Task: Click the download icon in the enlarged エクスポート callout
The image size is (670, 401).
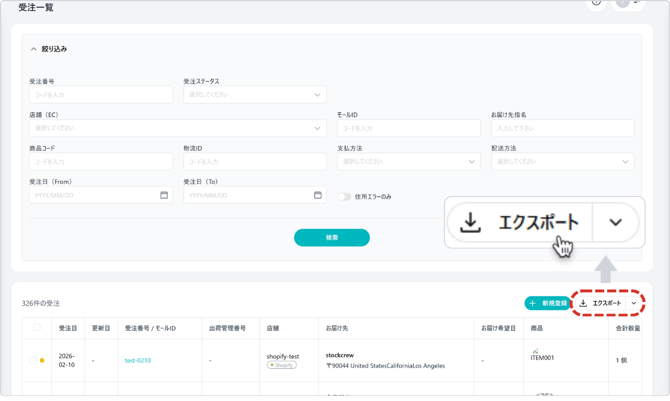Action: [x=471, y=223]
